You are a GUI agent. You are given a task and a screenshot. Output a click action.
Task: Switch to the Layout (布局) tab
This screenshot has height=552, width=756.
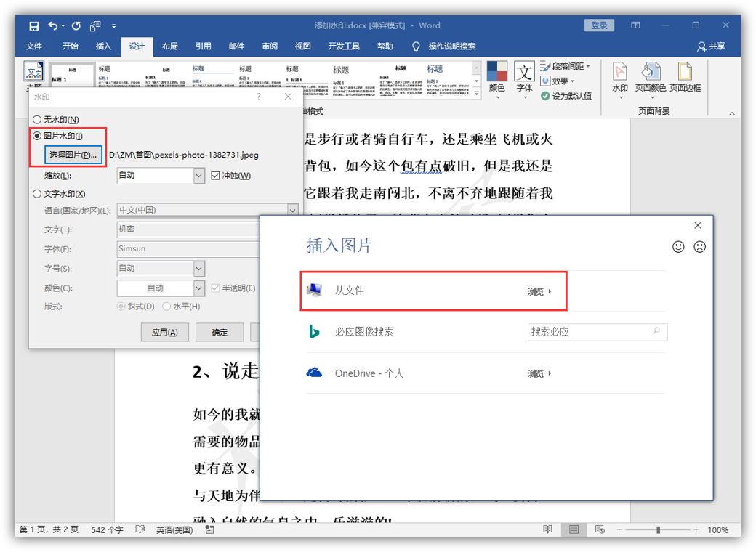pos(169,46)
